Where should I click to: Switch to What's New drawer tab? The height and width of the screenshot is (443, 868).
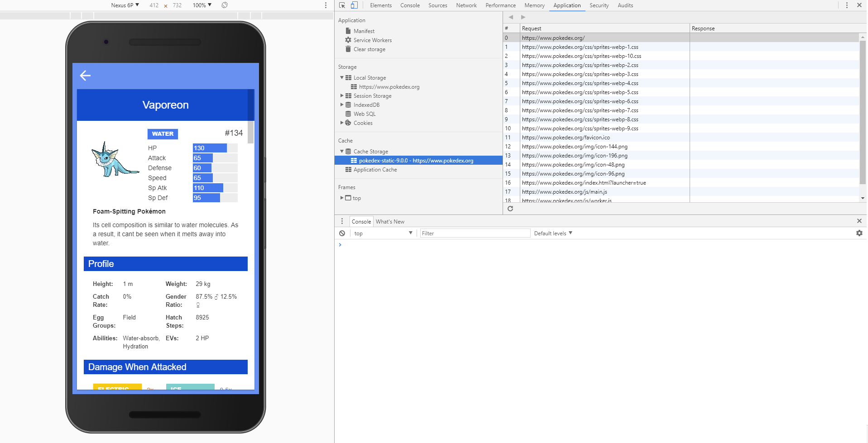point(390,222)
